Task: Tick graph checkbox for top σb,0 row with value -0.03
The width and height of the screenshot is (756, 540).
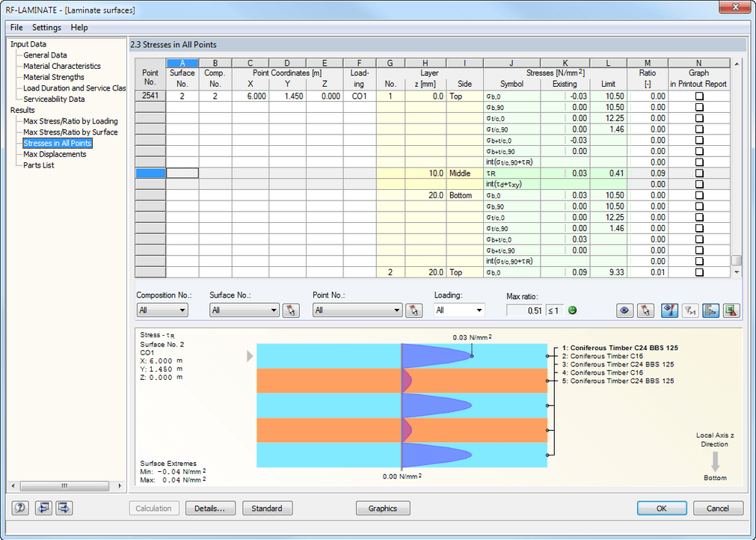Action: point(699,96)
